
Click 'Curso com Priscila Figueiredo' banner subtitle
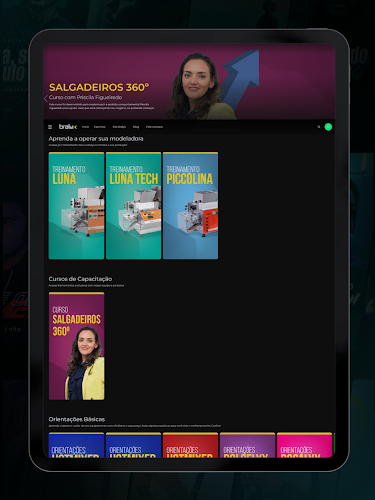point(86,97)
